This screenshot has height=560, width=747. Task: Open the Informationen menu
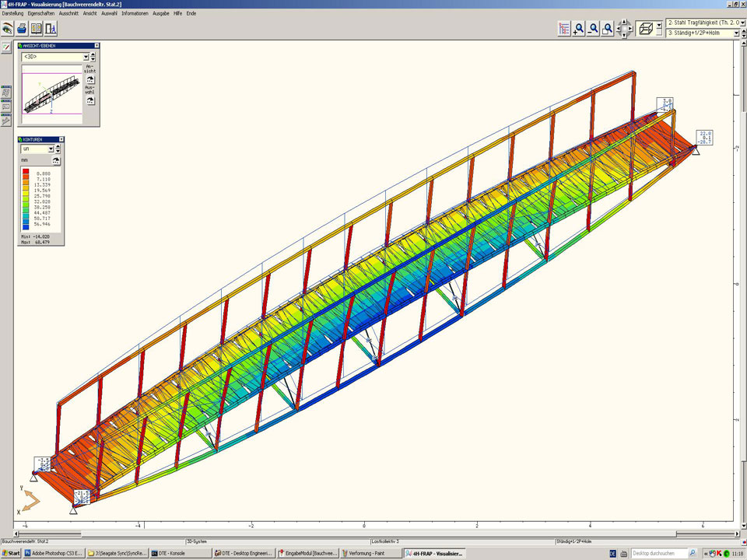135,13
